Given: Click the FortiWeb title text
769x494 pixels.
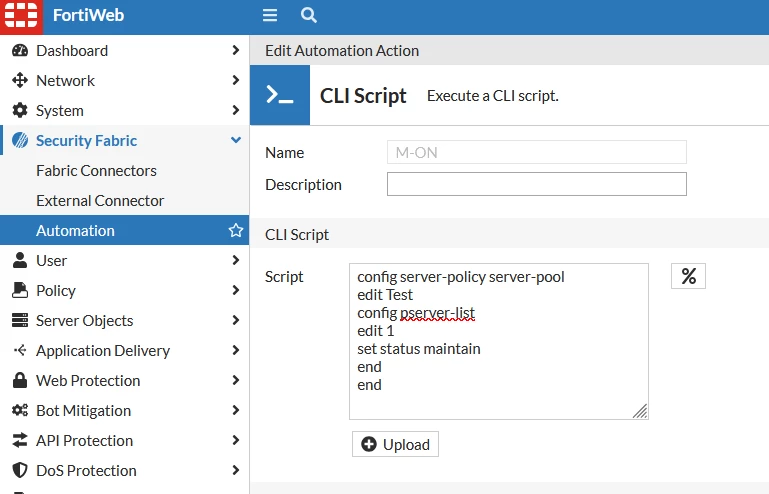Looking at the screenshot, I should (88, 15).
